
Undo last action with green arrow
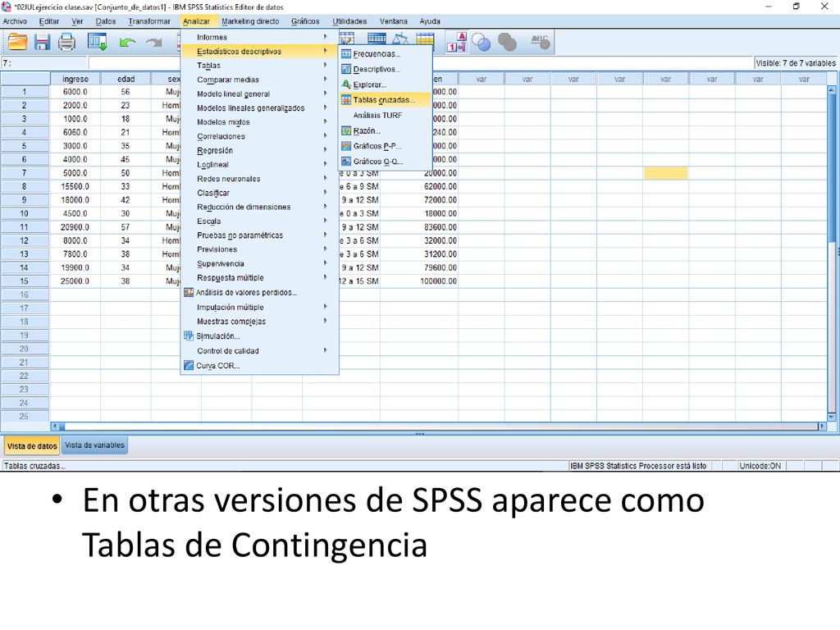click(127, 43)
